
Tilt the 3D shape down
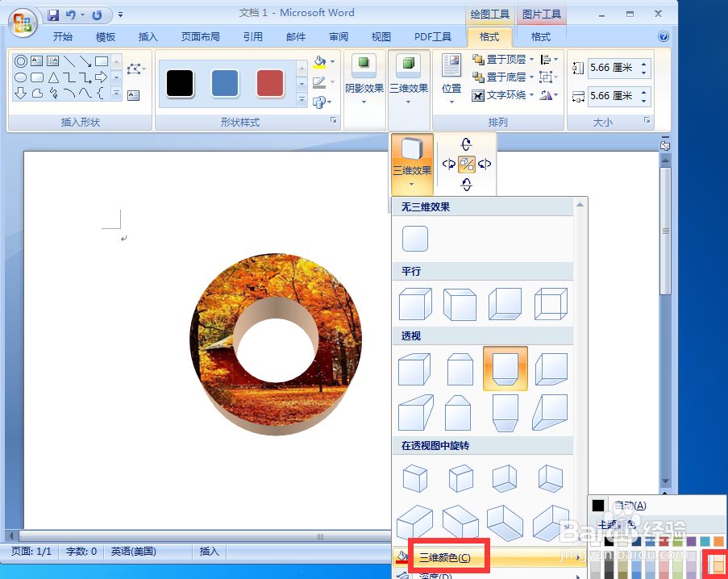[x=467, y=185]
